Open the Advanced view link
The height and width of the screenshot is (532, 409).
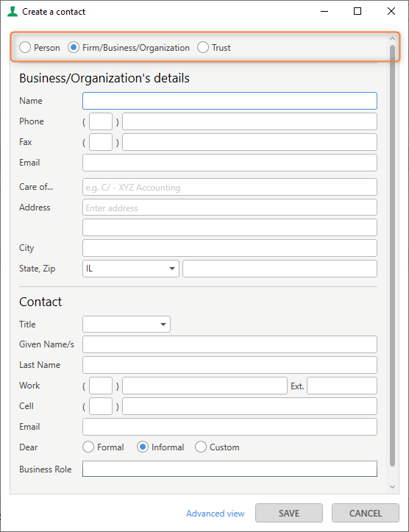[216, 514]
